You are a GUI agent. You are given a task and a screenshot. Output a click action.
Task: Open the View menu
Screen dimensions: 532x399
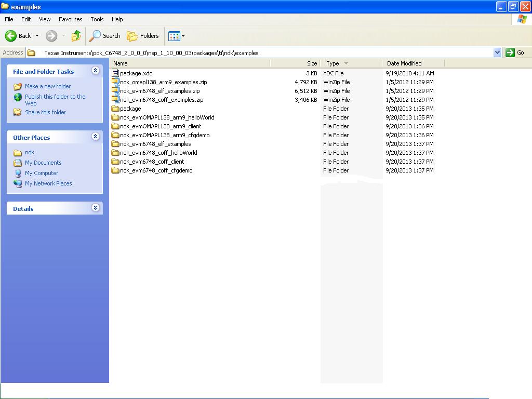click(x=45, y=19)
